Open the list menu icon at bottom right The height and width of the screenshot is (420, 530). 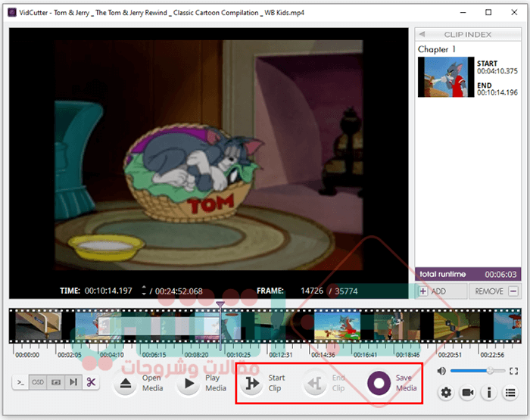point(510,393)
